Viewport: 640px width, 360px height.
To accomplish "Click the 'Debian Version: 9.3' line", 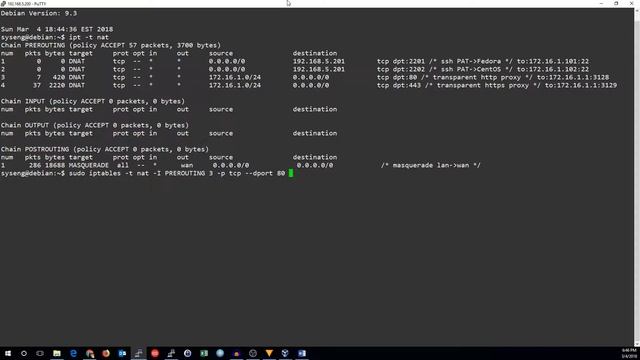I will (x=39, y=13).
